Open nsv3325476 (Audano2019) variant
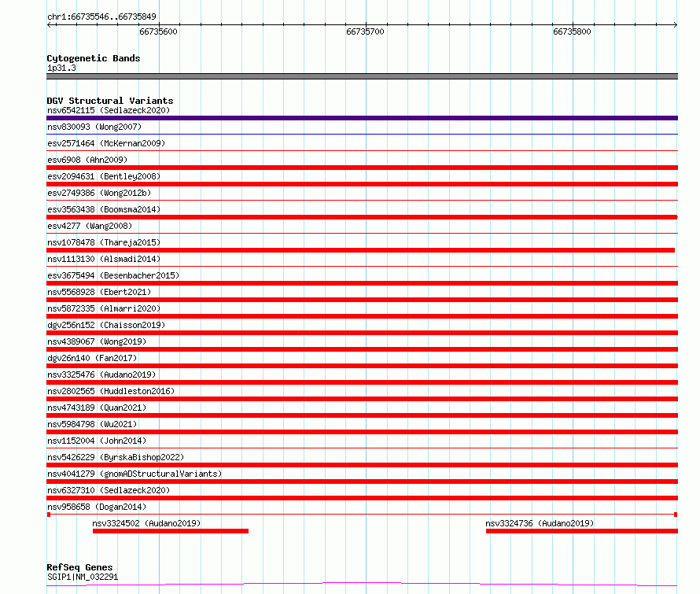This screenshot has height=594, width=700. [x=101, y=374]
